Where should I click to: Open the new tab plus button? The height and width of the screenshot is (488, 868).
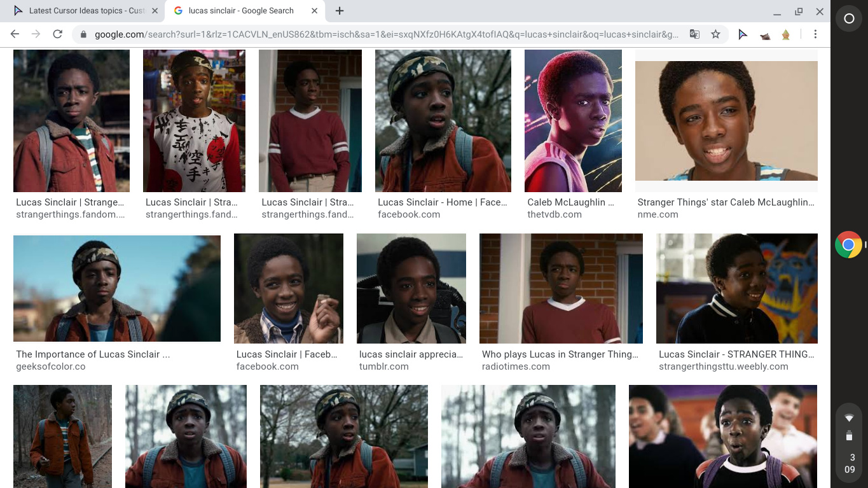coord(340,11)
